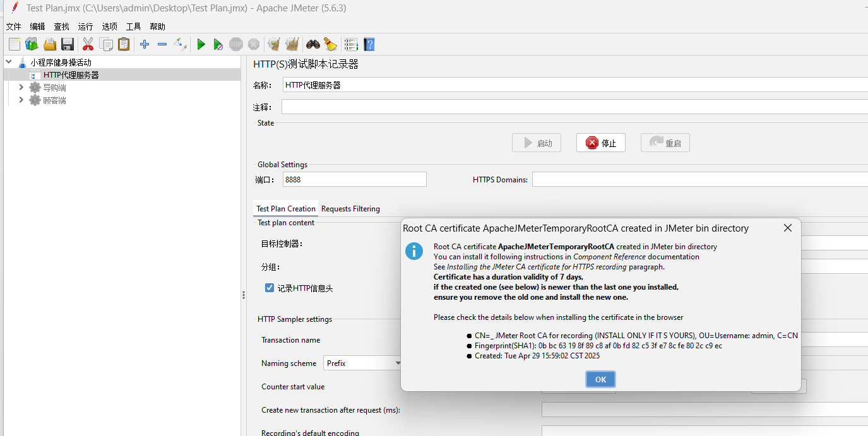Open Search with binoculars icon

(312, 44)
